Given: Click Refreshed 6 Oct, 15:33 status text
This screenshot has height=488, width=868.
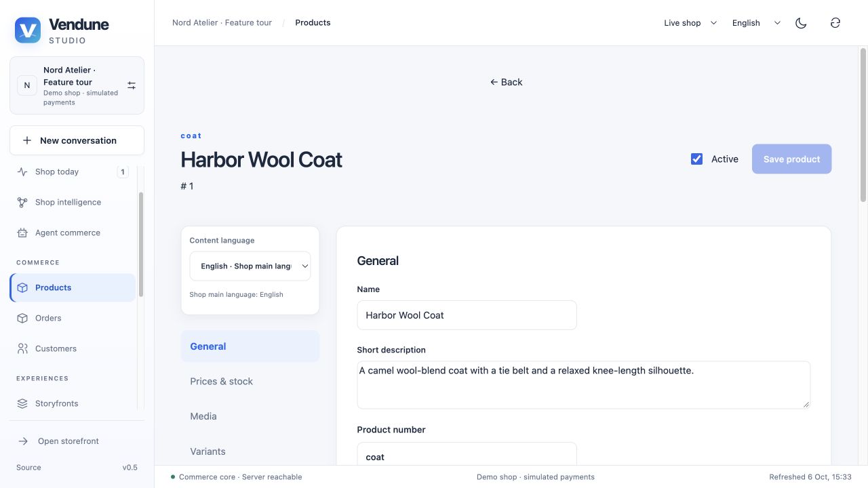Looking at the screenshot, I should point(810,477).
